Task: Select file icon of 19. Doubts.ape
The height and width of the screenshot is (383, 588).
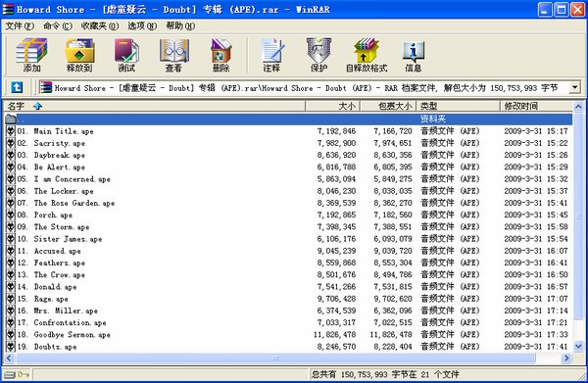Action: (11, 347)
